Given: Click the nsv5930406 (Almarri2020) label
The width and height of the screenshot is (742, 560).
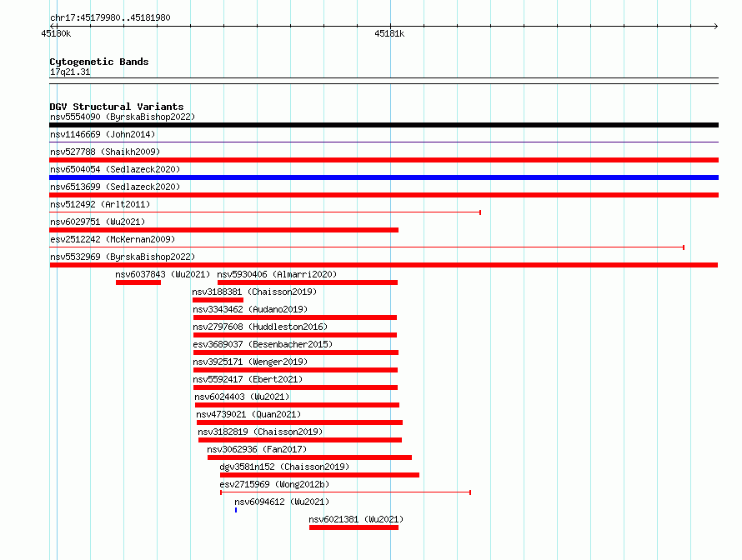Looking at the screenshot, I should coord(277,274).
